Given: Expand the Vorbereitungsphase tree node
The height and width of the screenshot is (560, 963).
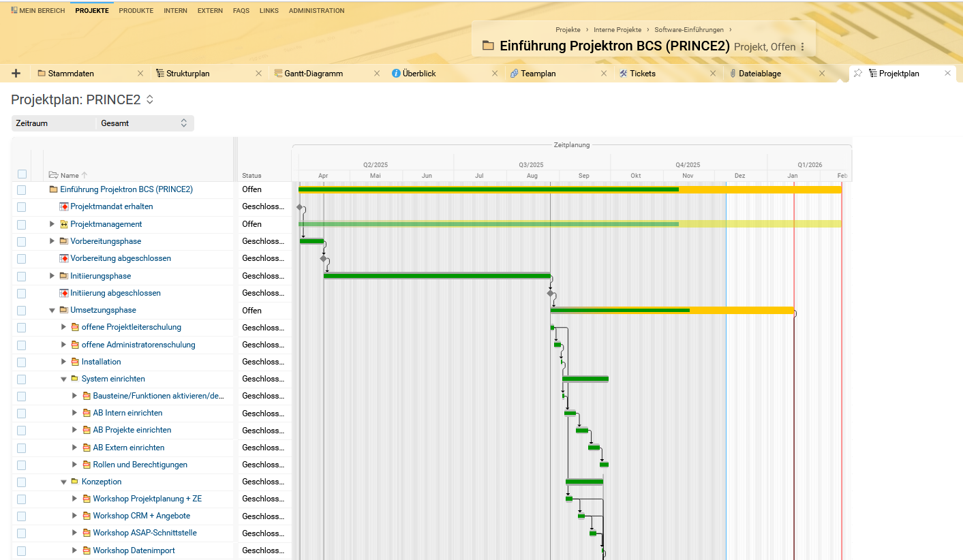Looking at the screenshot, I should 52,241.
